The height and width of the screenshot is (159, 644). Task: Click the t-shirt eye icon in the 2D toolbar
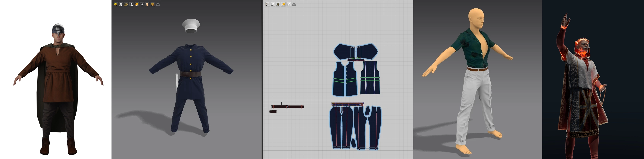pos(273,4)
